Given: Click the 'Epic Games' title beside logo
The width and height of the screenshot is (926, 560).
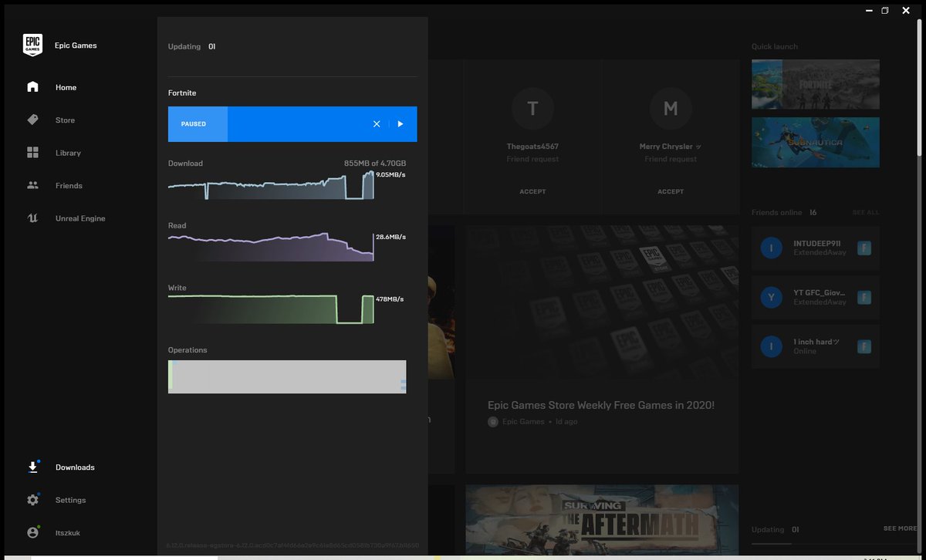Looking at the screenshot, I should coord(76,46).
